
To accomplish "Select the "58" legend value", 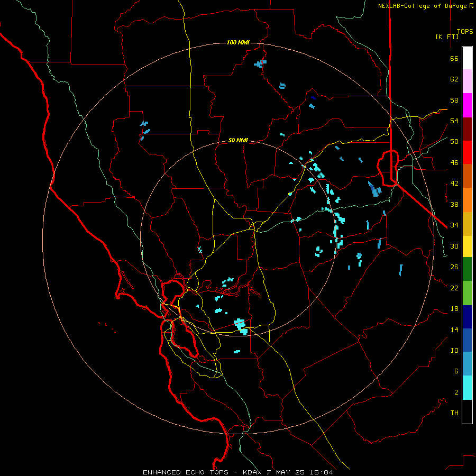I will 454,100.
